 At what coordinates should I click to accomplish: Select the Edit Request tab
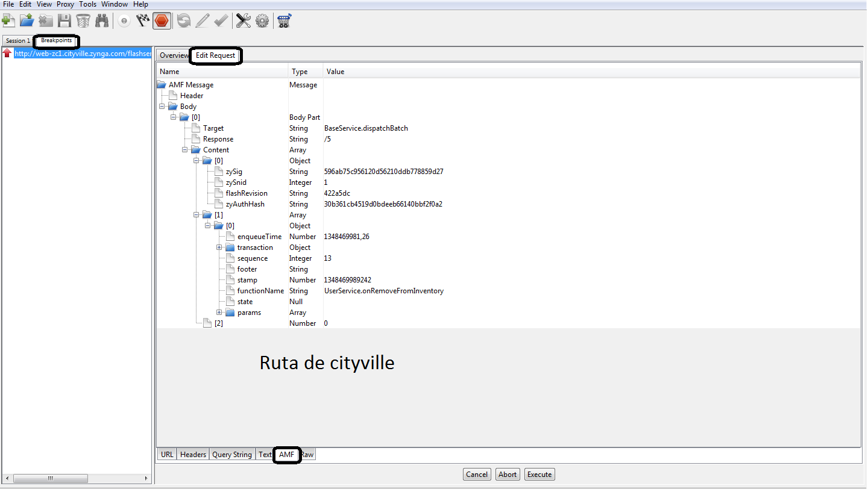(x=215, y=55)
